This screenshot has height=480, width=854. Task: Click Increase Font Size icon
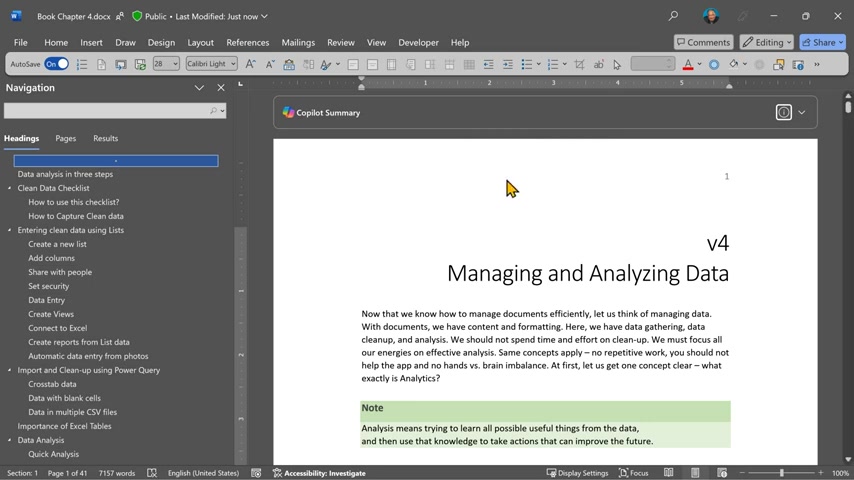coord(250,64)
